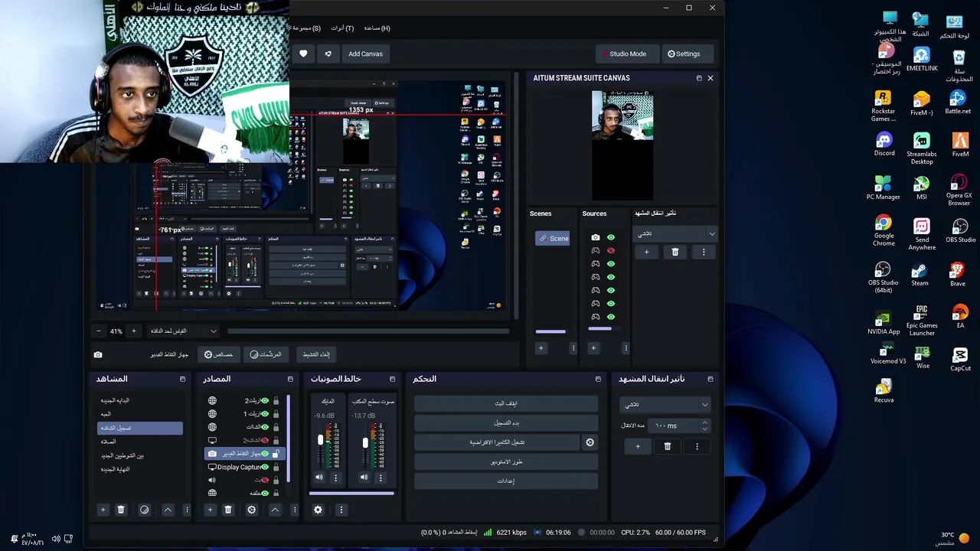The height and width of the screenshot is (551, 980).
Task: Add source in Aitum canvas Sources list
Action: [593, 348]
